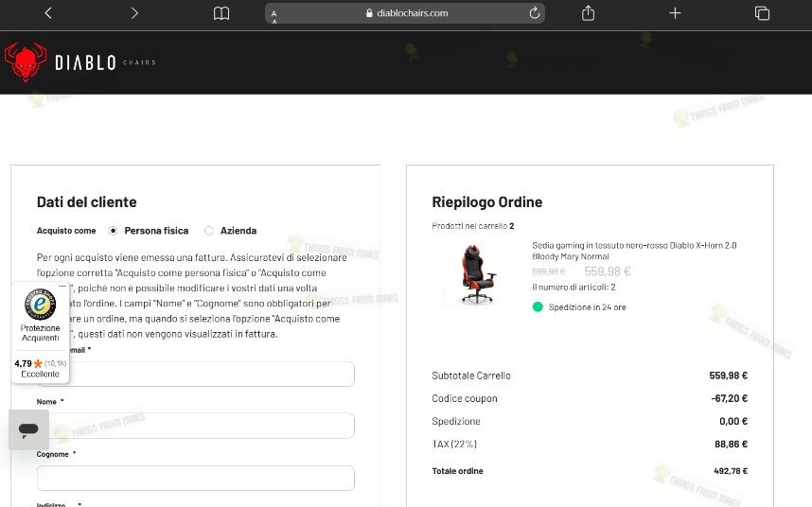Click the 'TAX (22%)' label
This screenshot has height=507, width=812.
point(454,444)
